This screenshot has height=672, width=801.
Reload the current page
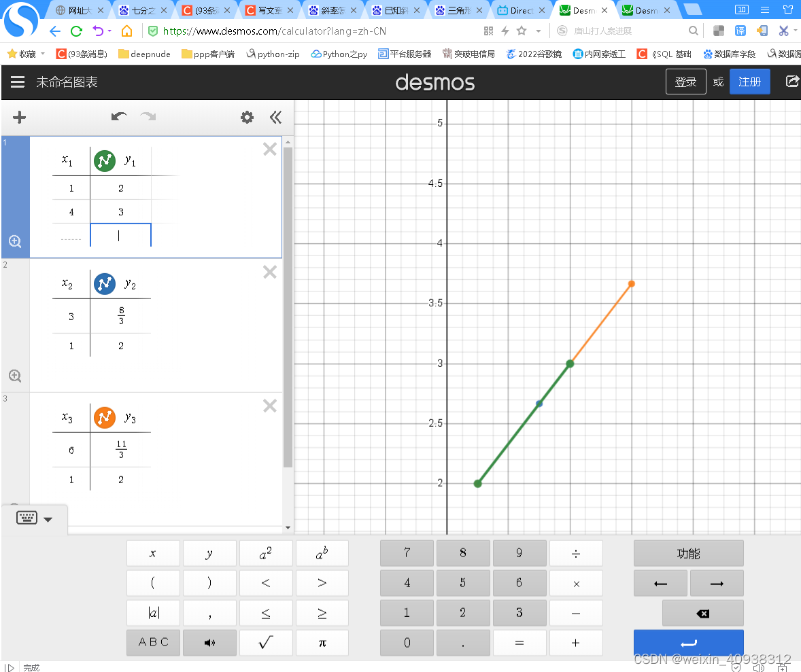click(x=77, y=31)
